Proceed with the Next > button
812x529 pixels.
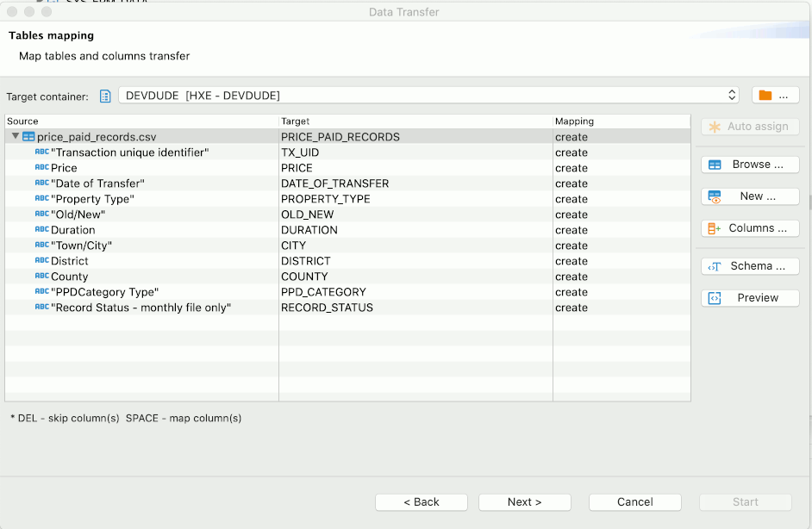click(525, 502)
